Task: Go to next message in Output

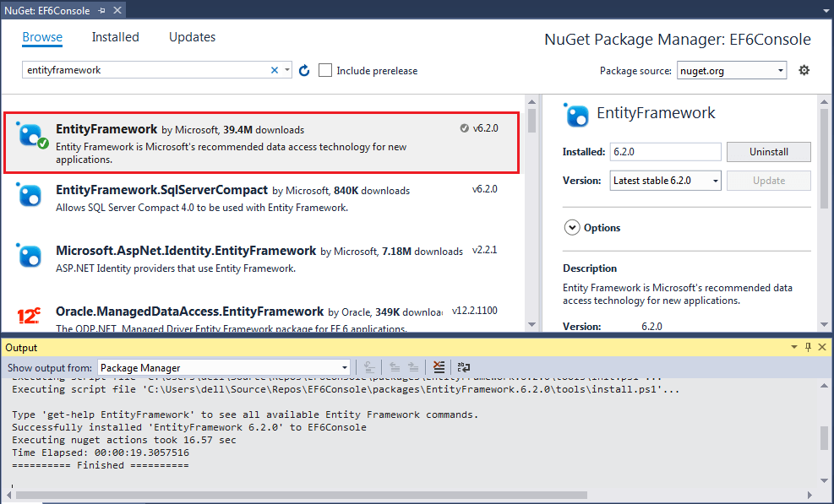Action: point(413,367)
